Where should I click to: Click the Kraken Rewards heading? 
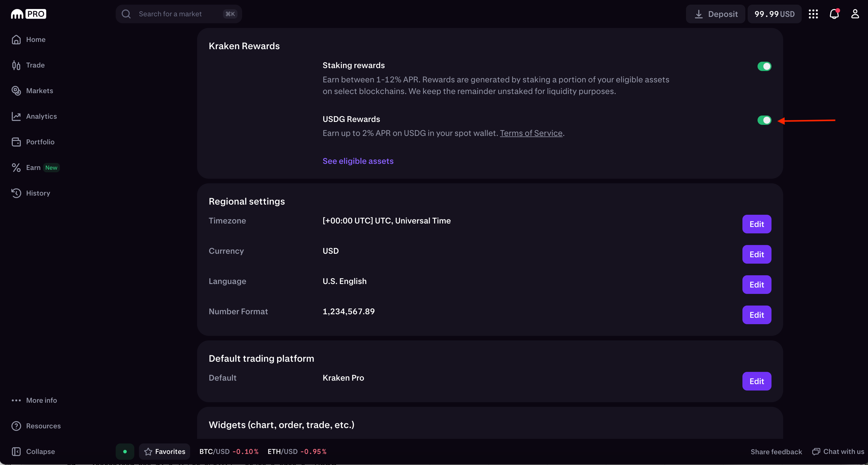(x=244, y=46)
